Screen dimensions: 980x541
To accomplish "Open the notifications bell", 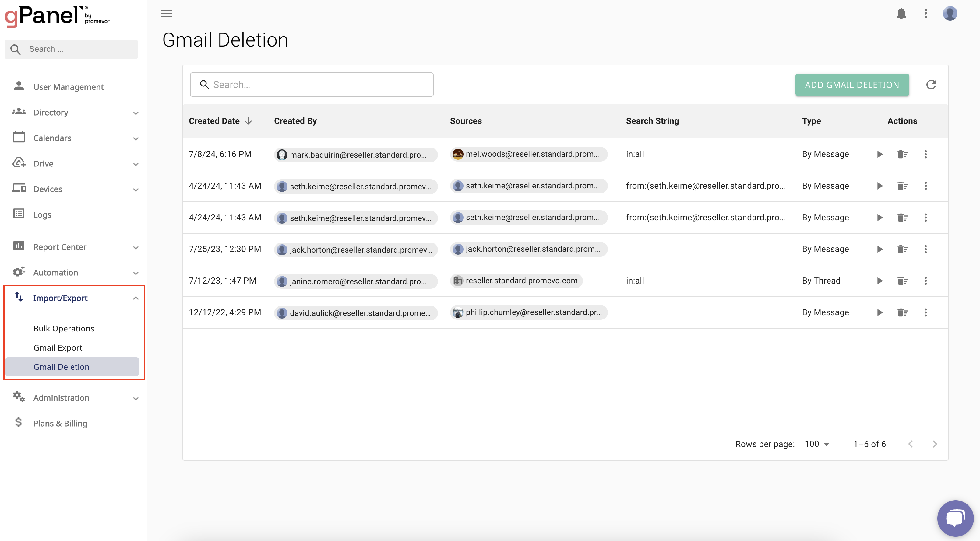I will click(901, 14).
